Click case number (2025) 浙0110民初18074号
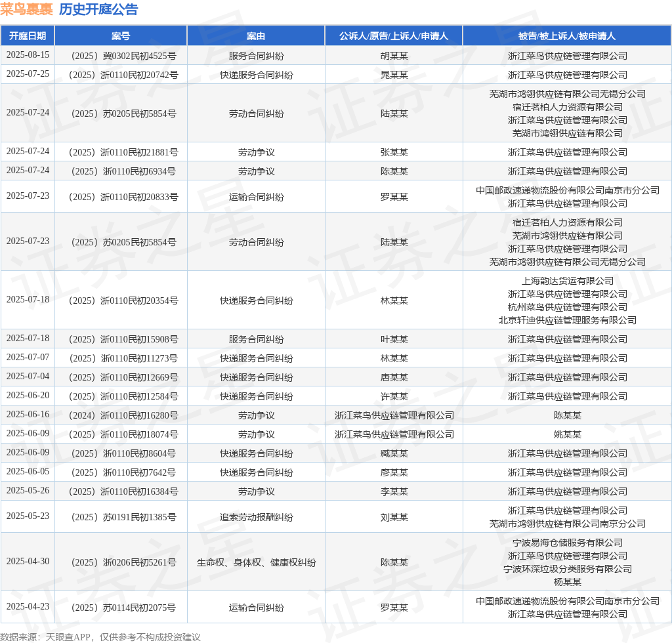 click(x=123, y=434)
